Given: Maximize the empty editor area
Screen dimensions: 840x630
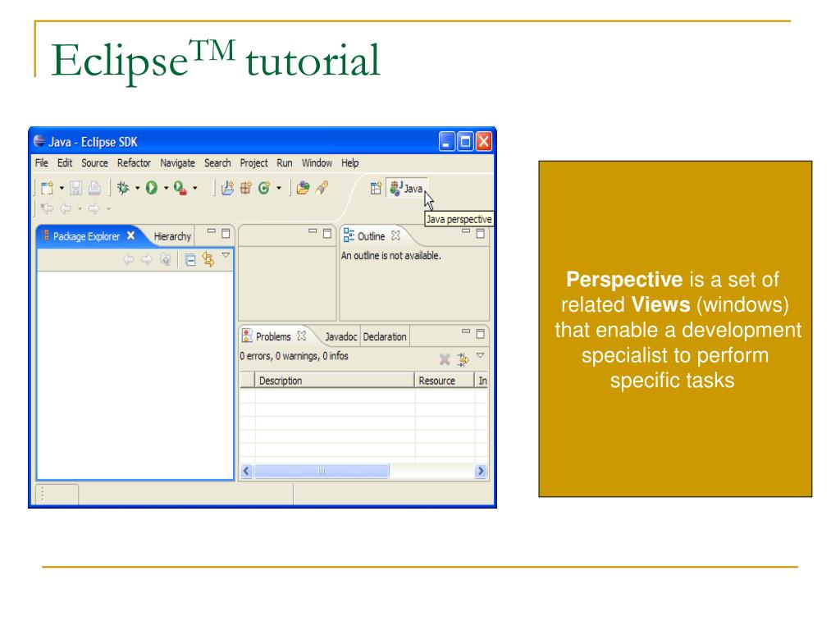Looking at the screenshot, I should [x=327, y=234].
